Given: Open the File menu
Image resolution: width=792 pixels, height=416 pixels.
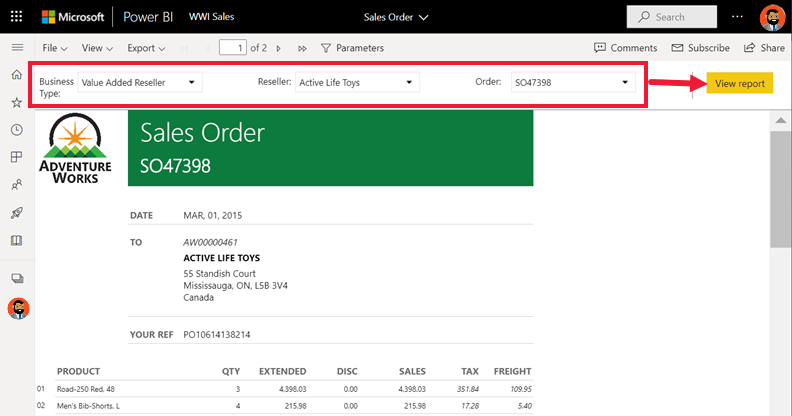Looking at the screenshot, I should click(55, 48).
